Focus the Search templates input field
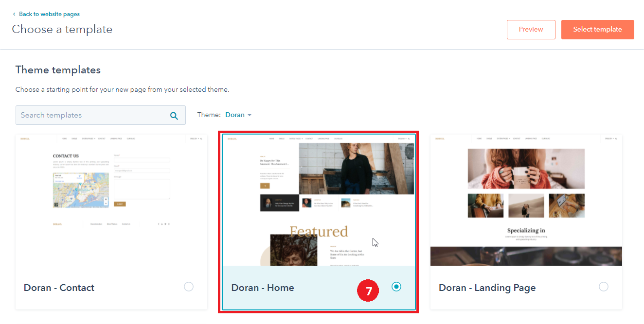The height and width of the screenshot is (324, 644). pos(92,115)
